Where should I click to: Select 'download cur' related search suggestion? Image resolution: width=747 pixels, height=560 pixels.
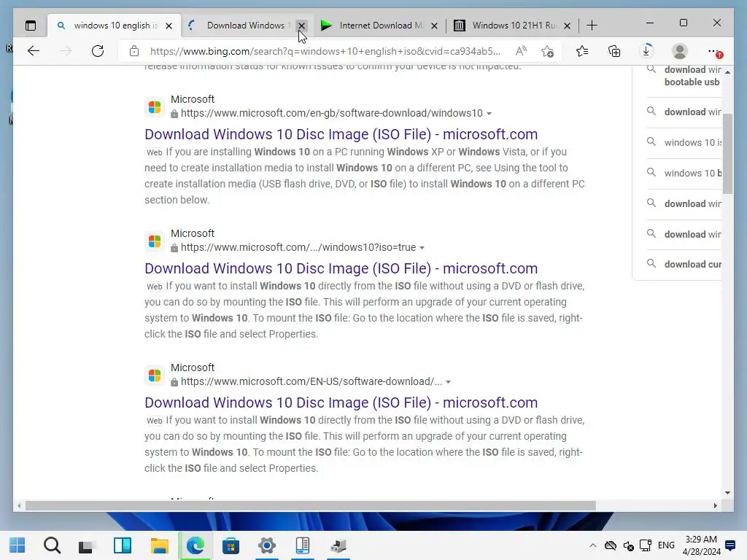click(x=683, y=264)
